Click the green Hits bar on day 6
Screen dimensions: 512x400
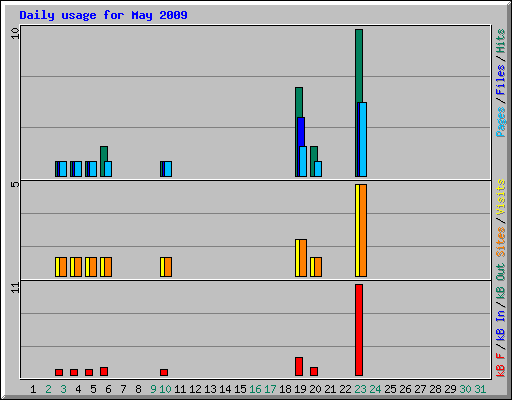104,154
